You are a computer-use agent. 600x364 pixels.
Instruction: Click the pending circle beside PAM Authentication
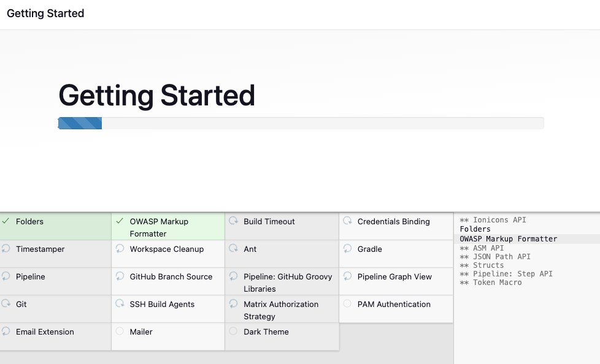tap(347, 304)
